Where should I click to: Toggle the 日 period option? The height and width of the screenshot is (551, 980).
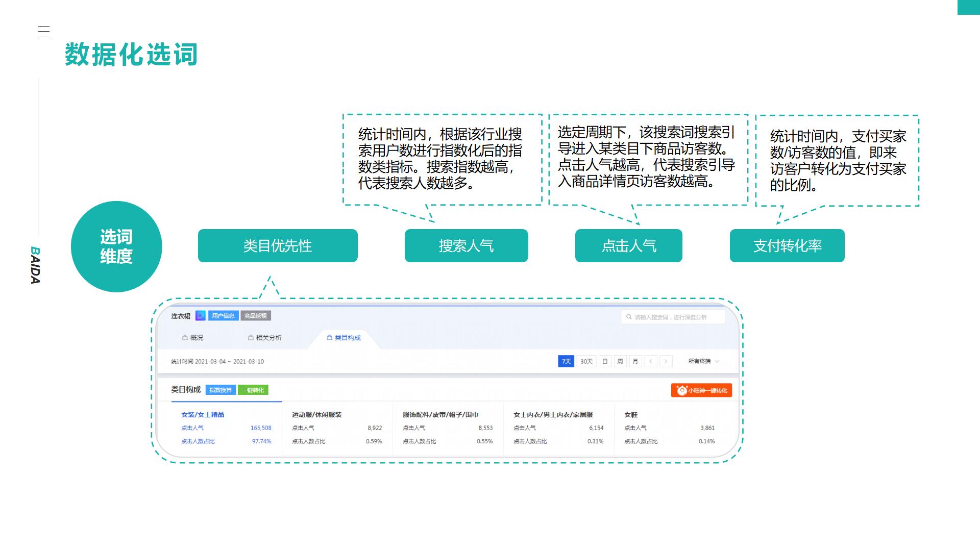click(605, 361)
